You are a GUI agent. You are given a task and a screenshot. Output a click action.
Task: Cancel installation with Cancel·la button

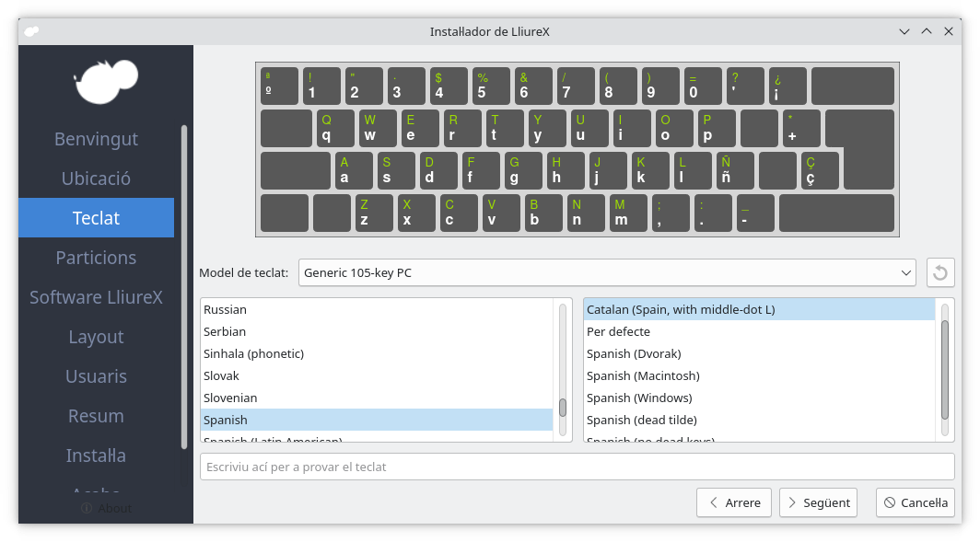point(915,502)
